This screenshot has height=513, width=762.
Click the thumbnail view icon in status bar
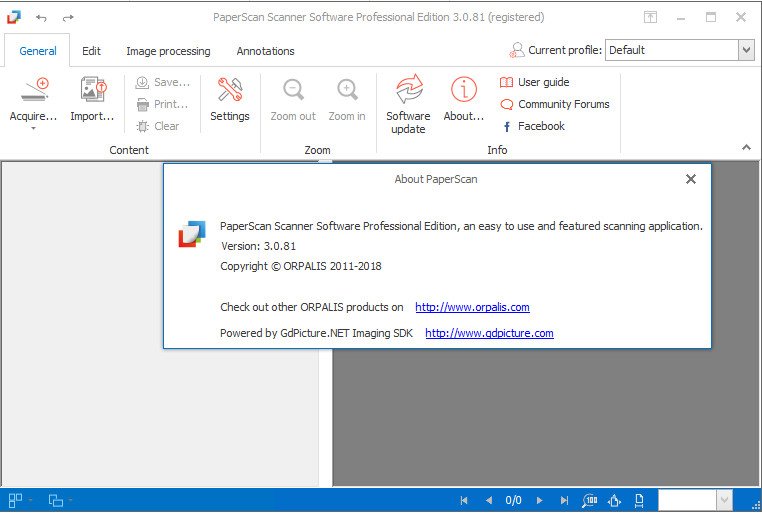pos(16,500)
